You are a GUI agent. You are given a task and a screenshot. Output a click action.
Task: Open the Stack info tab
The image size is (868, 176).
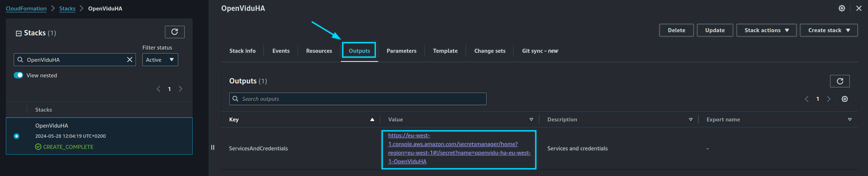242,51
